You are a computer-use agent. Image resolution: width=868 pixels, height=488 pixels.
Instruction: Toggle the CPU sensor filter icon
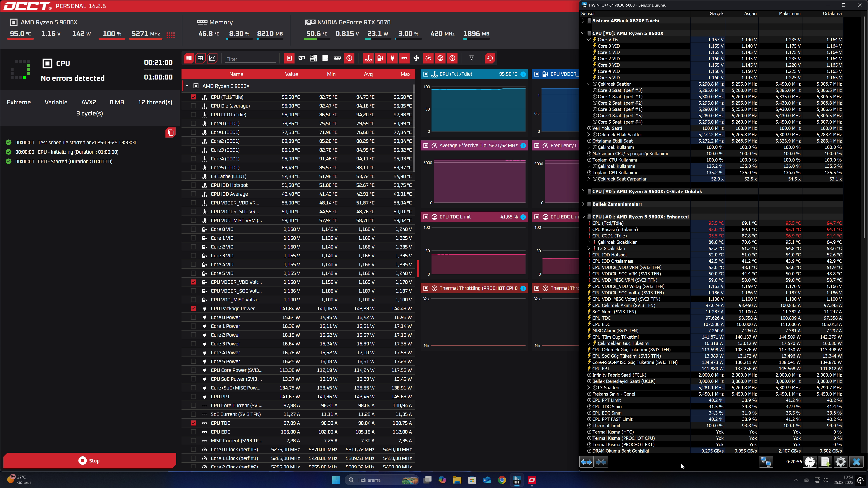[289, 58]
